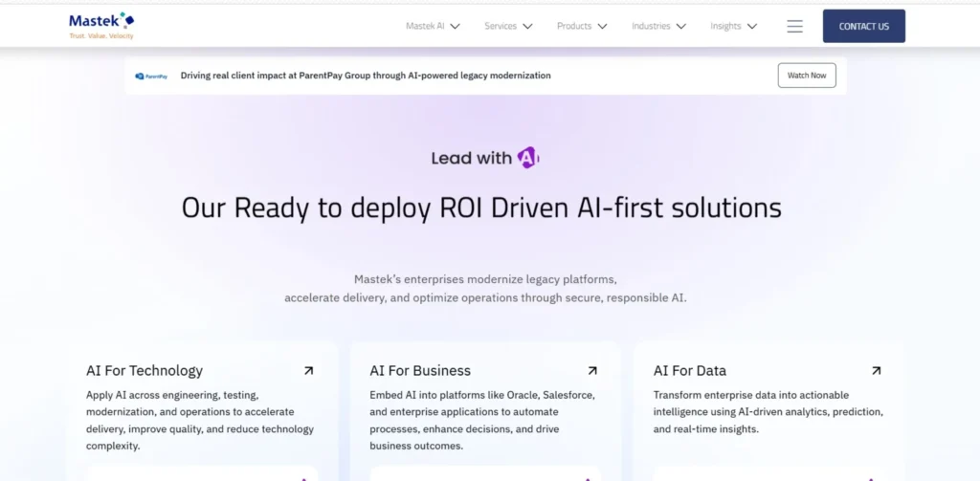Expand the Industries dropdown chevron

(681, 27)
